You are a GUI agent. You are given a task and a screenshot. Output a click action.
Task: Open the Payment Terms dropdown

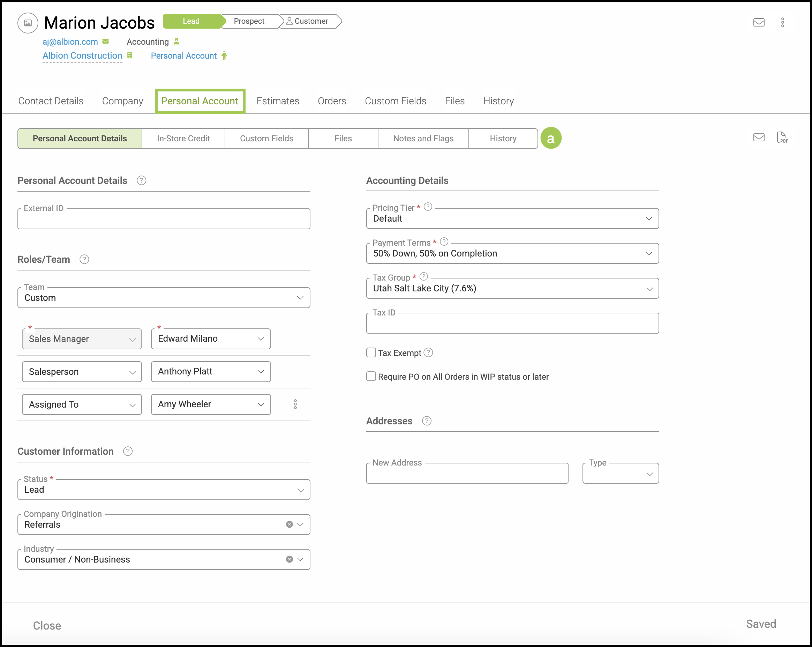[x=512, y=254]
